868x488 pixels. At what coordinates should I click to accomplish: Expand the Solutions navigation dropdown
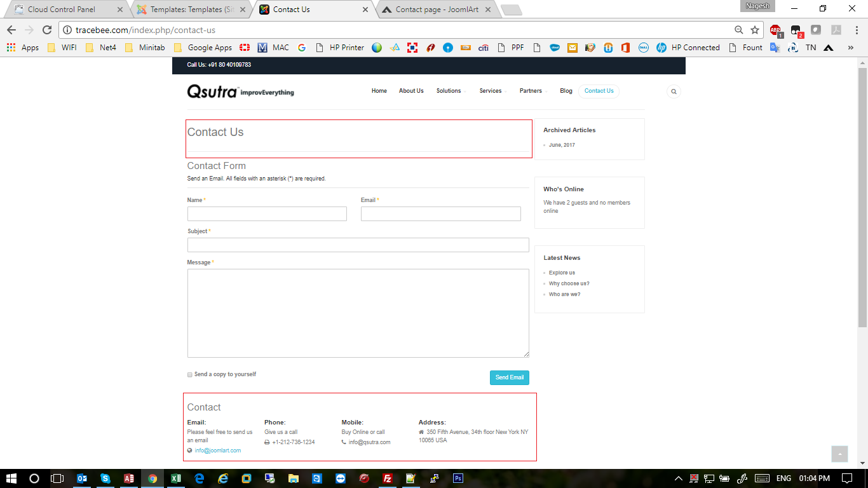coord(451,91)
